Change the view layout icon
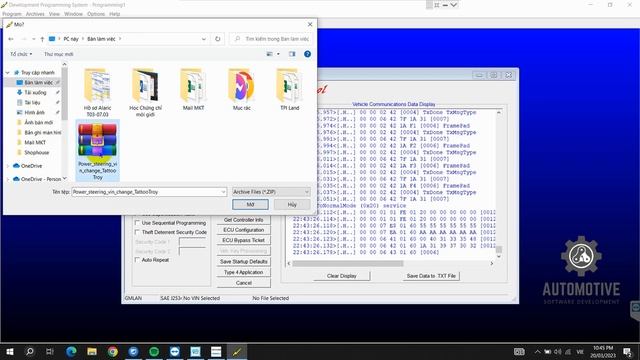Image resolution: width=640 pixels, height=360 pixels. pyautogui.click(x=269, y=54)
